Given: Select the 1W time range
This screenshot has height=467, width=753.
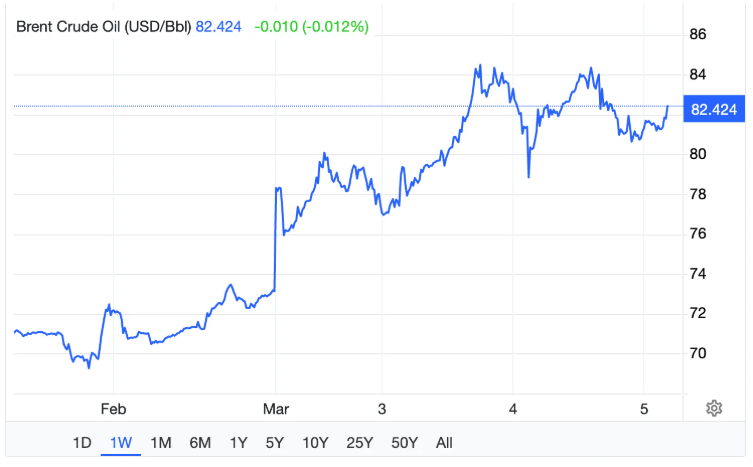Looking at the screenshot, I should [120, 443].
